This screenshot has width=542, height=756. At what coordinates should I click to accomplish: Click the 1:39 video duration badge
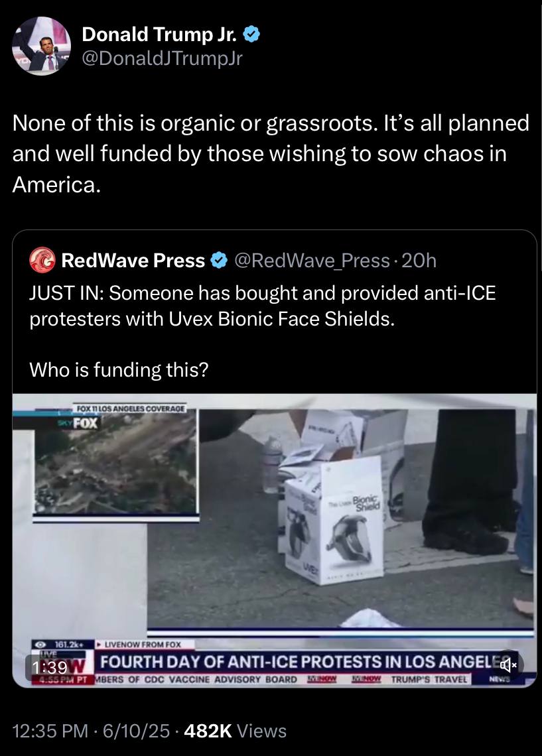50,667
